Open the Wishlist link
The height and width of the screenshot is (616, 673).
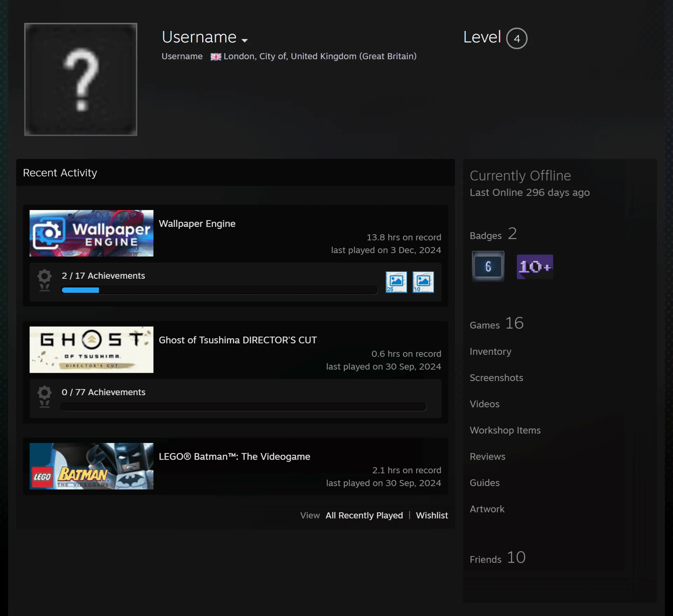point(432,515)
